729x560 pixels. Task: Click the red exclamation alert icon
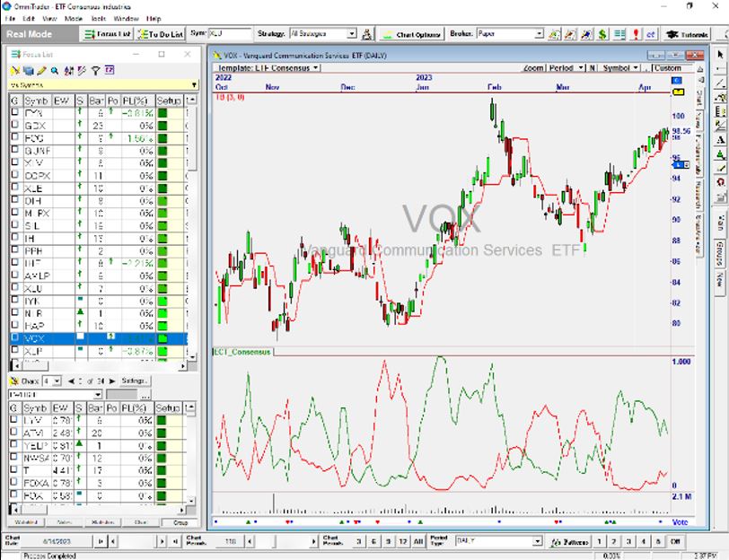pos(636,34)
